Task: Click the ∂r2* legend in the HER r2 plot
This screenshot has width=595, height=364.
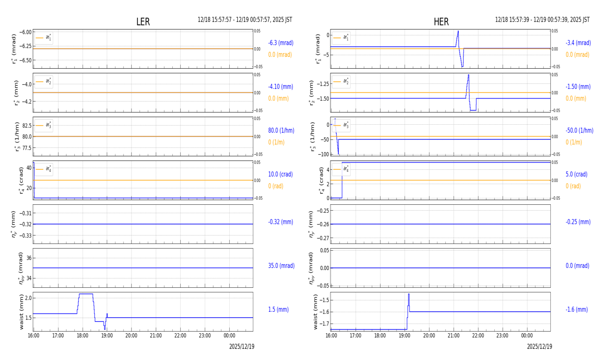Action: pos(341,82)
